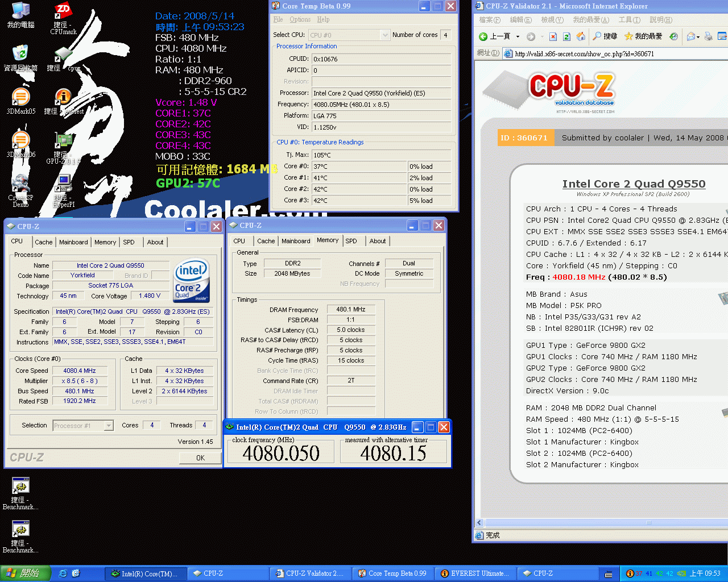Click the Search magnifier in Internet Explorer
728x582 pixels.
tap(597, 36)
